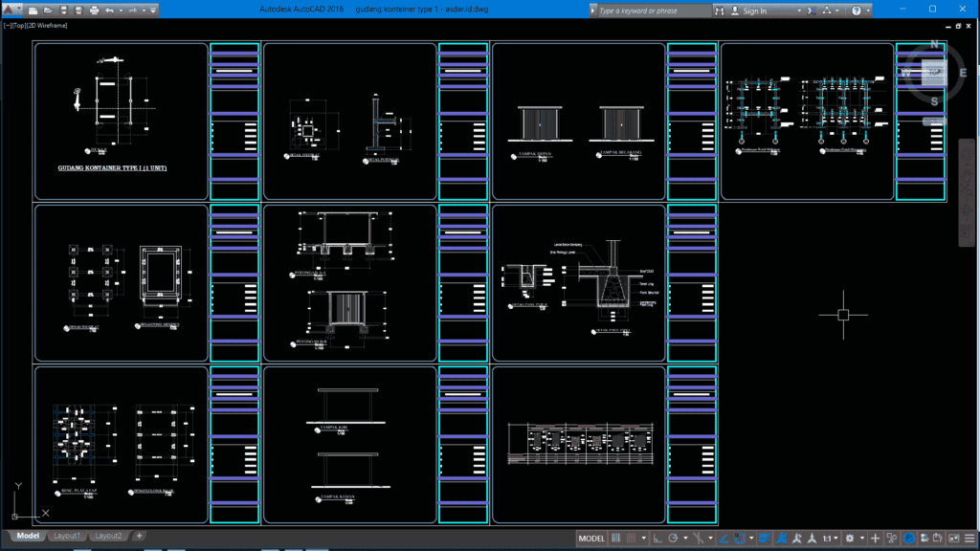
Task: Save the drawing with the Save icon
Action: pos(63,10)
